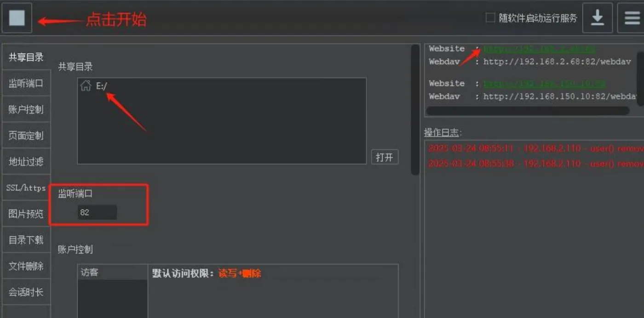The image size is (644, 318).
Task: Switch to the 图片预览 tab
Action: [26, 214]
